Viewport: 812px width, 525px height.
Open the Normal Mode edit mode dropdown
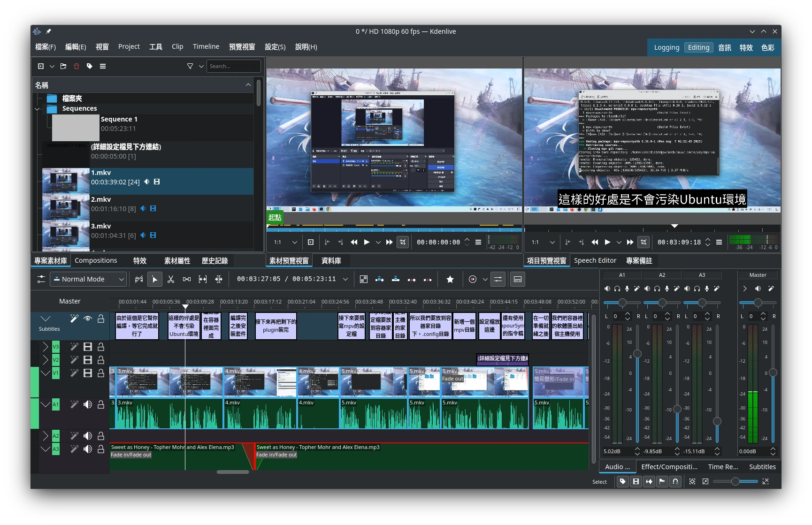pyautogui.click(x=88, y=279)
